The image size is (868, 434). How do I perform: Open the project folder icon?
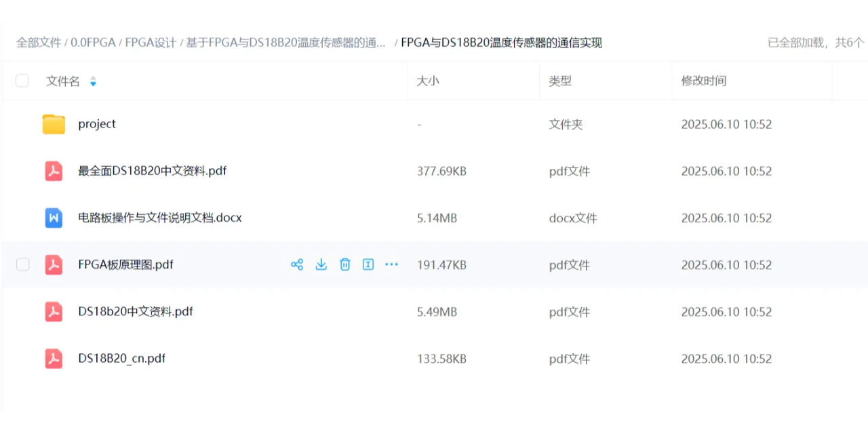54,123
